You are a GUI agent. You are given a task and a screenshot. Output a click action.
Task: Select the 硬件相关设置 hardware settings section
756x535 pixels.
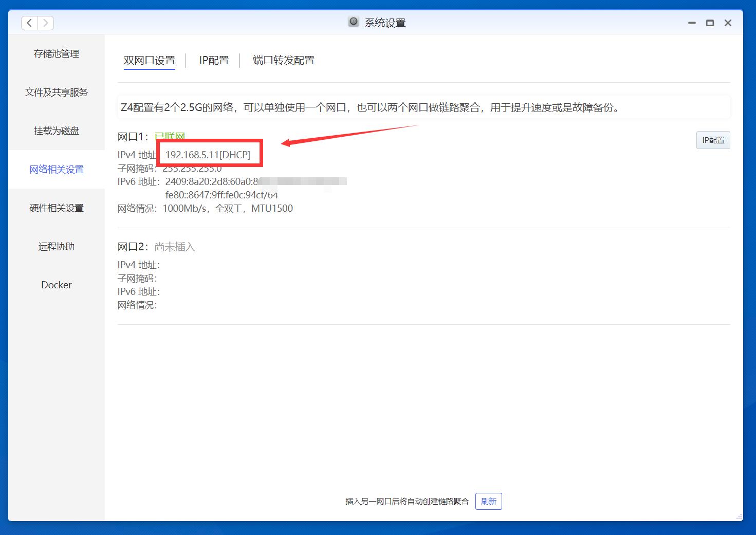57,208
